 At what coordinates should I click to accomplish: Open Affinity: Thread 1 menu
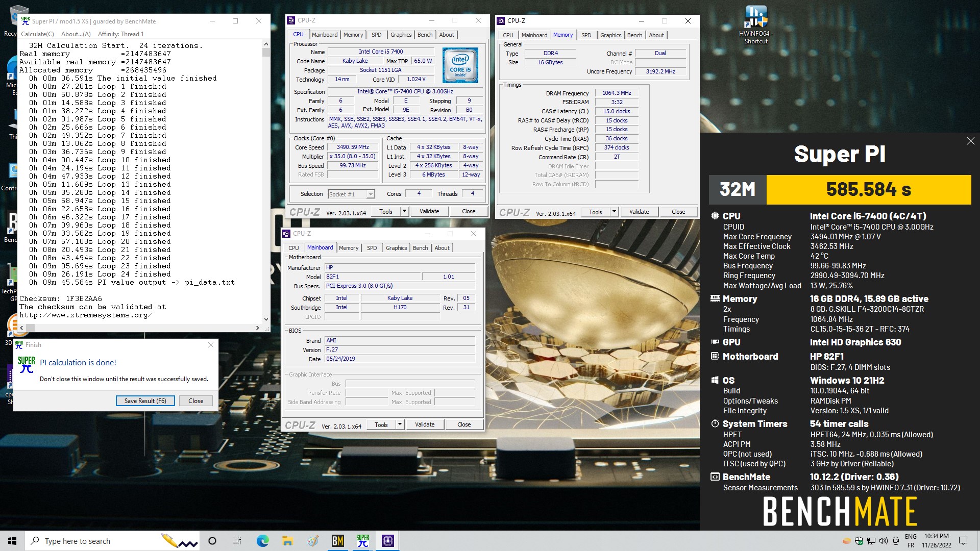pos(120,34)
